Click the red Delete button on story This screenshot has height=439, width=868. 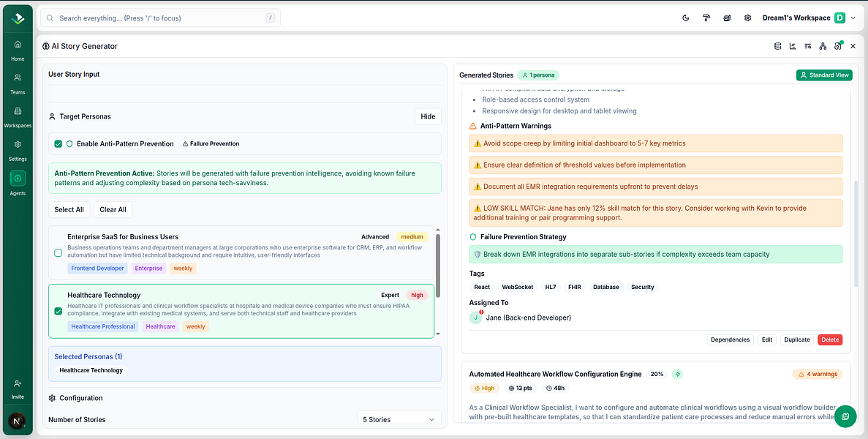coord(829,339)
